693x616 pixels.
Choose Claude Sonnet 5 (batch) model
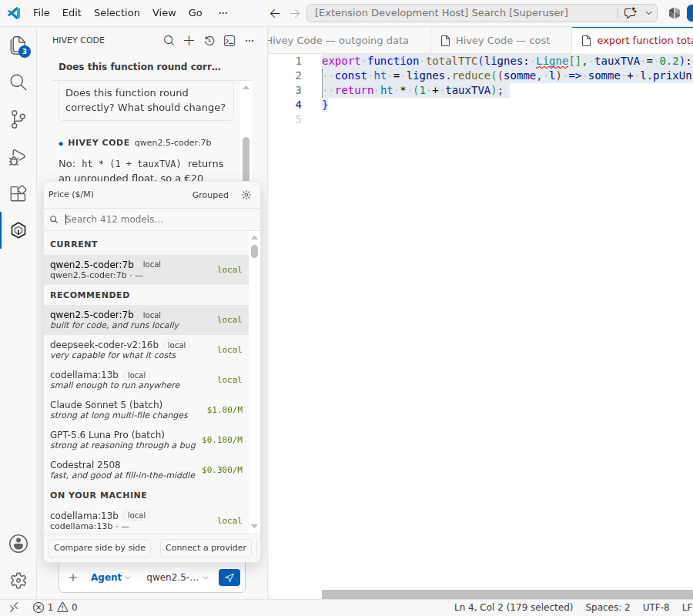pyautogui.click(x=146, y=410)
